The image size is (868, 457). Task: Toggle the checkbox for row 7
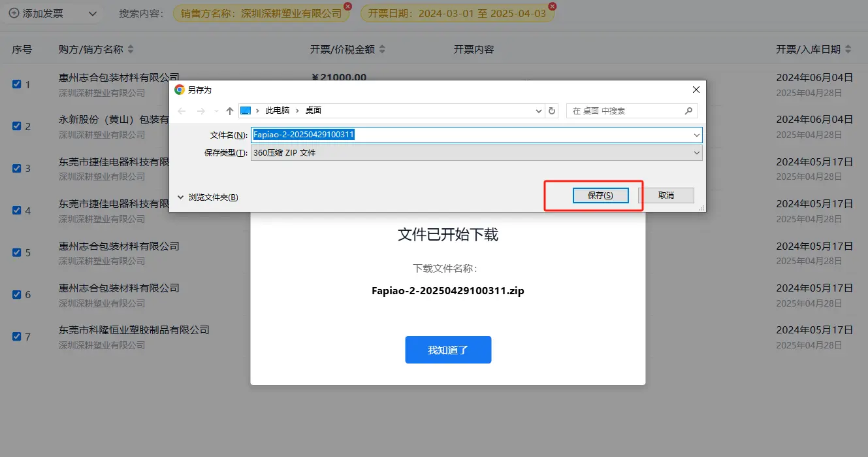pyautogui.click(x=17, y=337)
